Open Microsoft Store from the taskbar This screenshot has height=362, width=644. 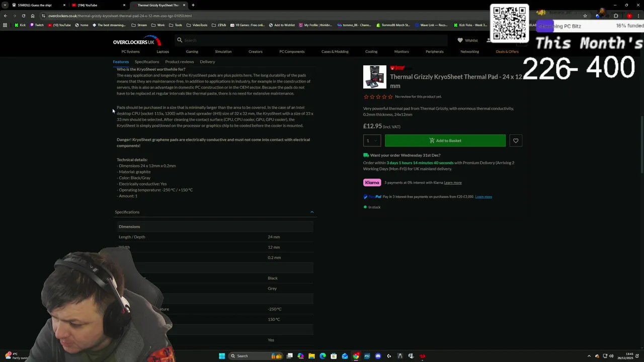pyautogui.click(x=334, y=356)
